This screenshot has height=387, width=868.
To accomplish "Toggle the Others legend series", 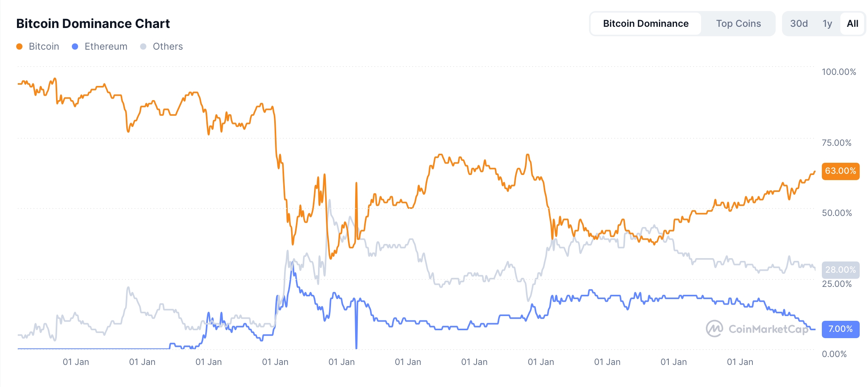I will pos(168,47).
